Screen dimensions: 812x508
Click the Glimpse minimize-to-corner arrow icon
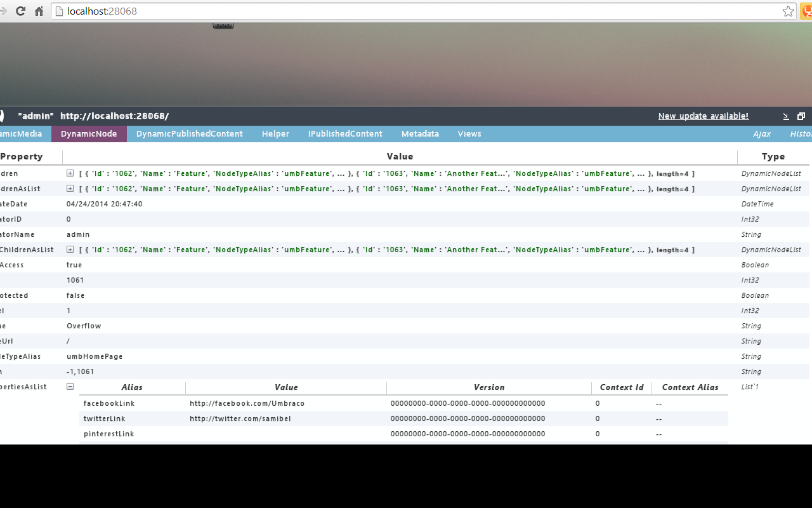(x=785, y=116)
